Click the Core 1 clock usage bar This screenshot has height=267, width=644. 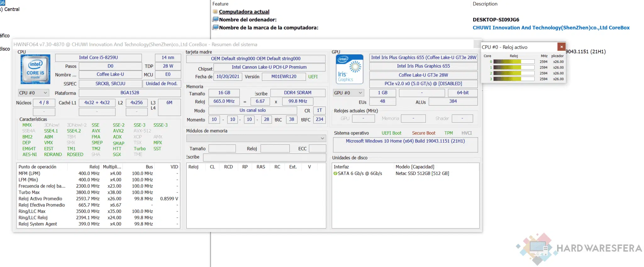pyautogui.click(x=514, y=68)
